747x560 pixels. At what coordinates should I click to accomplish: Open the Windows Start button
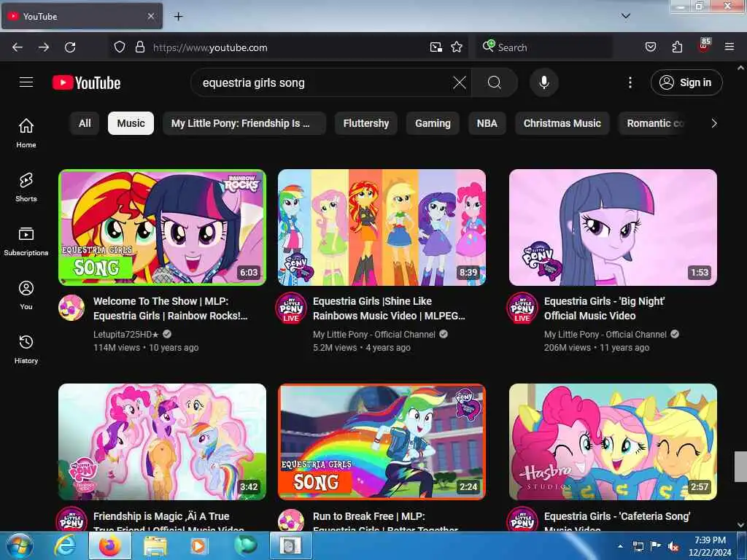pos(19,546)
